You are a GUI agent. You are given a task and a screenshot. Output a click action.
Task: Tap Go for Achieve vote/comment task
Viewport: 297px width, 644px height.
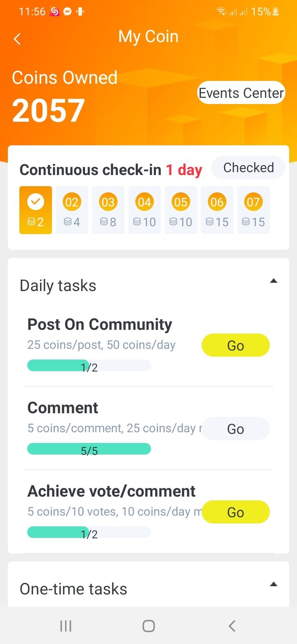click(236, 512)
